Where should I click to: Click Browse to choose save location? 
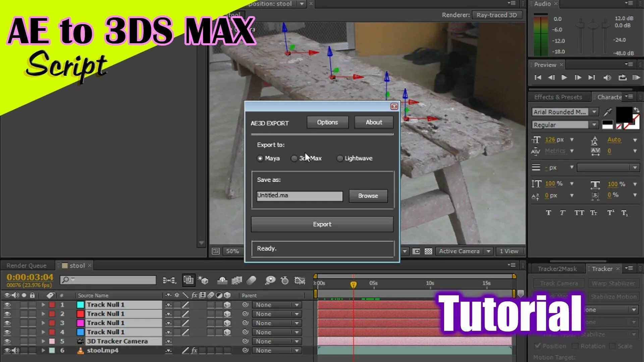pyautogui.click(x=368, y=196)
